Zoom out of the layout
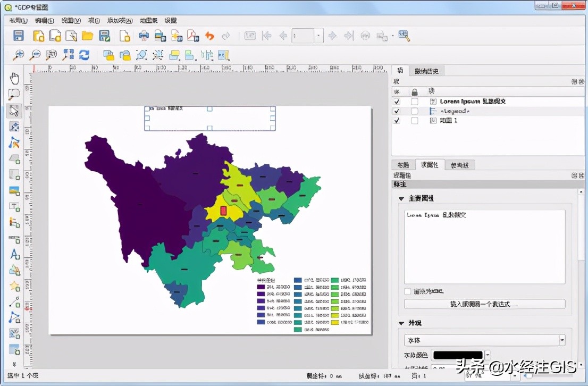Screen dimensions: 588x386 coord(35,55)
